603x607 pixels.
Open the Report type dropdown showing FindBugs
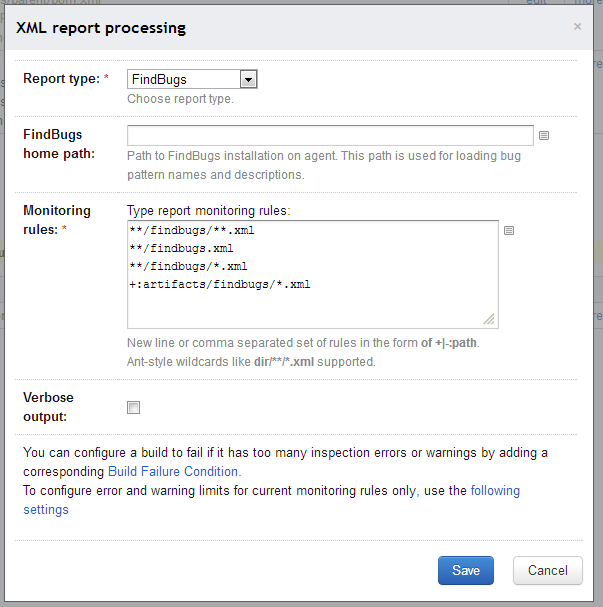tap(192, 79)
